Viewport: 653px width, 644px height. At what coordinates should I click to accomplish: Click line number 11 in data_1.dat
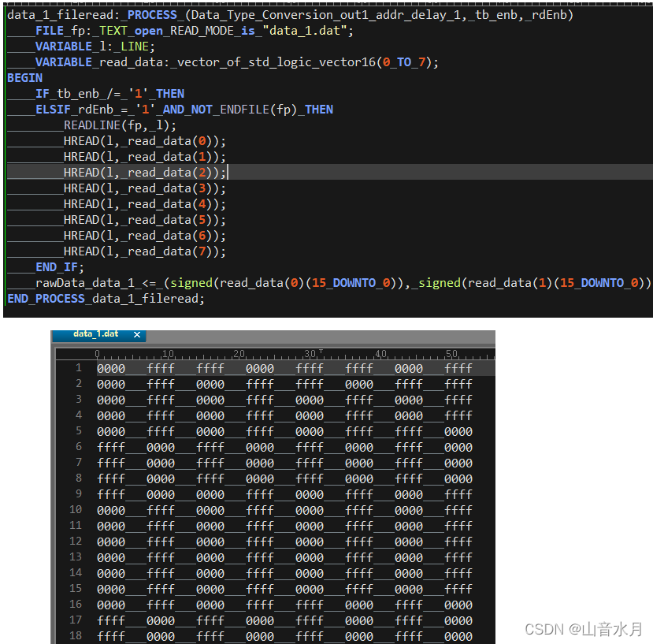(76, 526)
